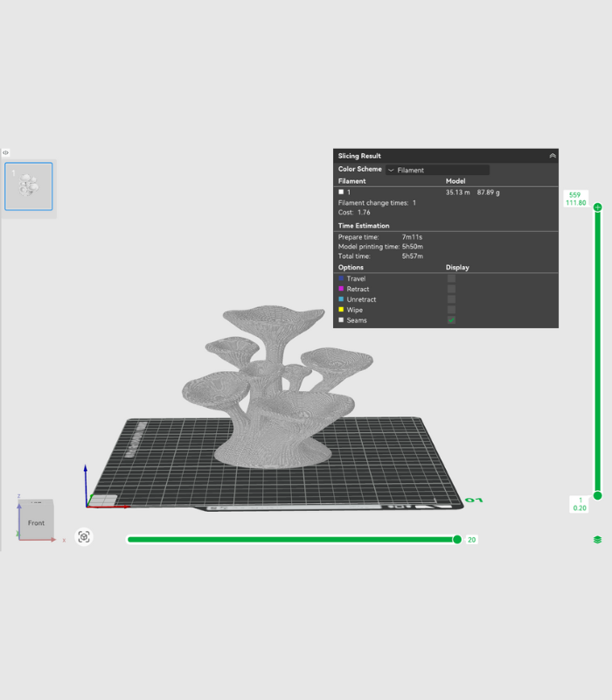Turn on Wipe display checkbox

pyautogui.click(x=451, y=310)
